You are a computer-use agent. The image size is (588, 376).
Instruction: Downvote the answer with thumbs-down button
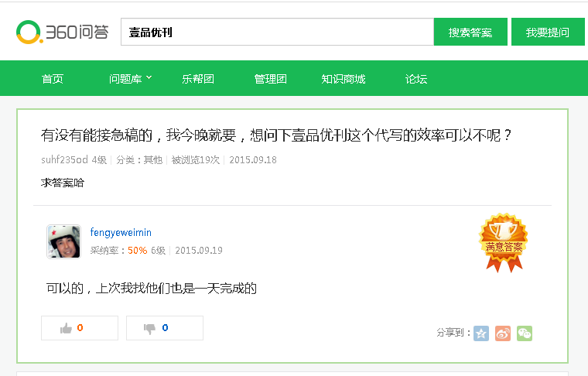click(x=165, y=328)
